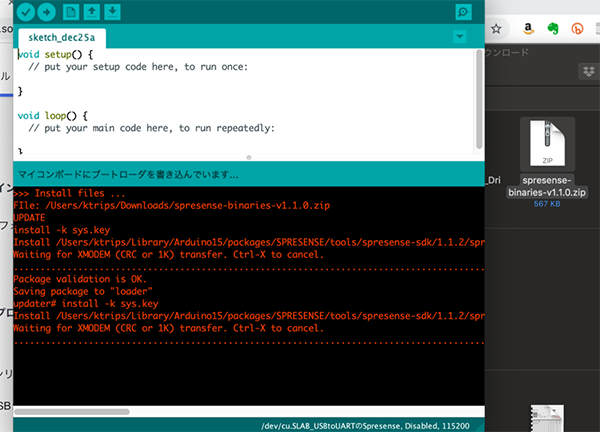Click the Verify checkmark button

click(26, 12)
